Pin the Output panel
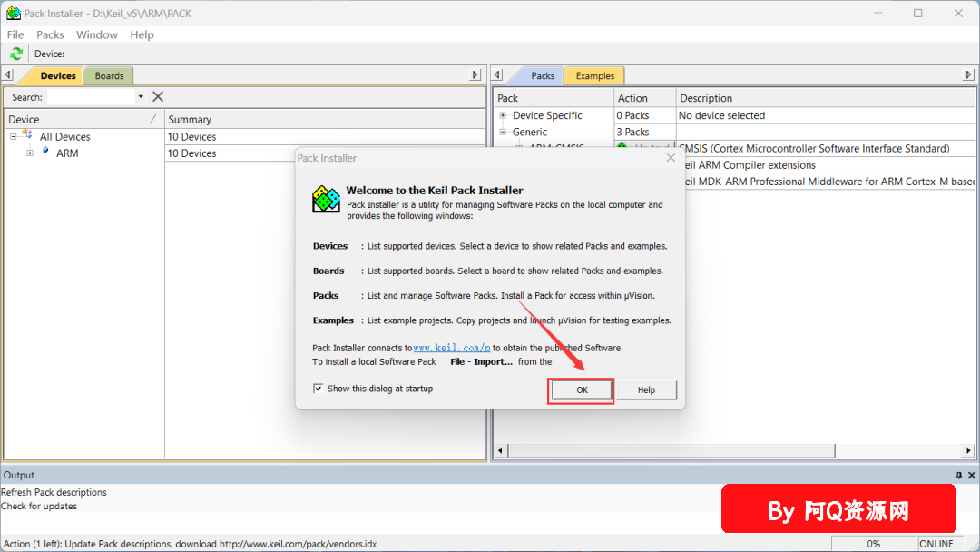Image resolution: width=980 pixels, height=552 pixels. coord(959,475)
